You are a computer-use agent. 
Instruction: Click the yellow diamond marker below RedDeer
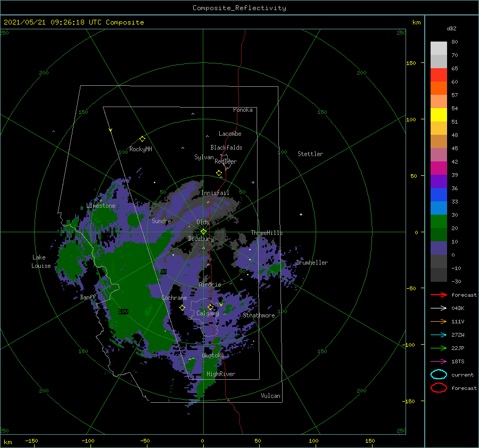pos(219,173)
